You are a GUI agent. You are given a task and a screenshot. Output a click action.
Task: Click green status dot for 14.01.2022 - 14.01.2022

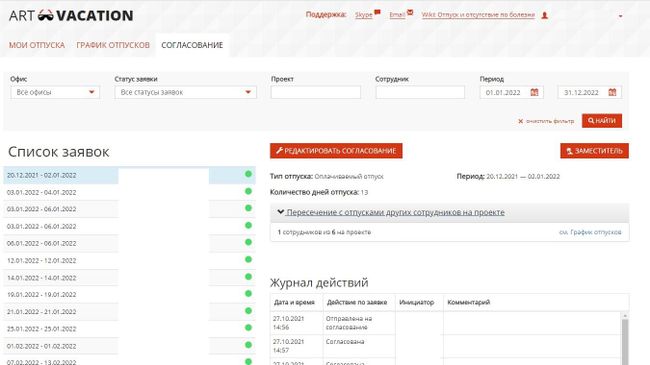(x=248, y=277)
